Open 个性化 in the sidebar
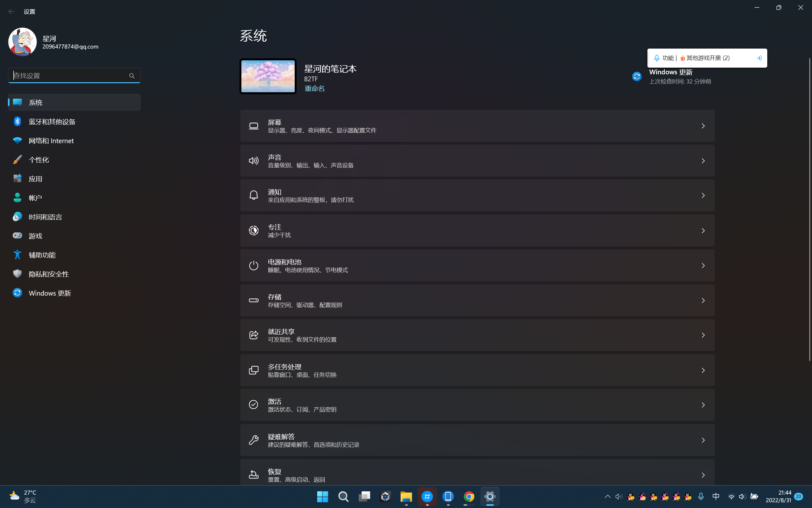The height and width of the screenshot is (508, 812). coord(75,160)
